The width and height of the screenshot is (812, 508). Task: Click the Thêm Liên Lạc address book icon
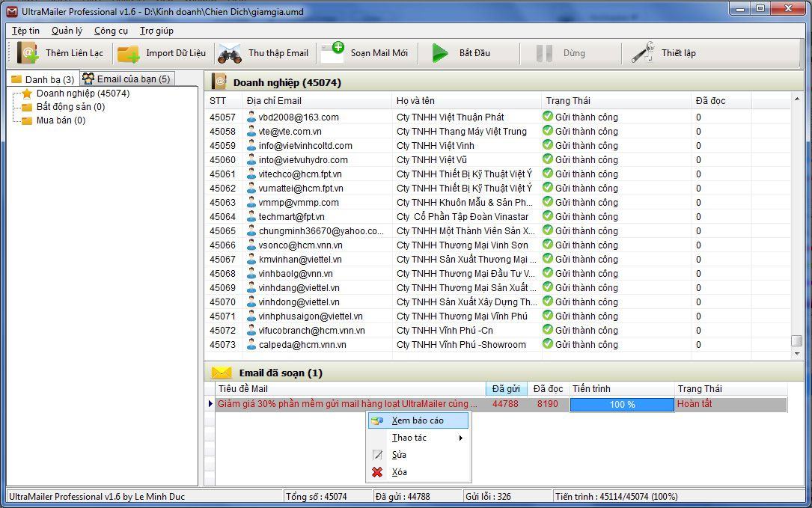coord(28,53)
